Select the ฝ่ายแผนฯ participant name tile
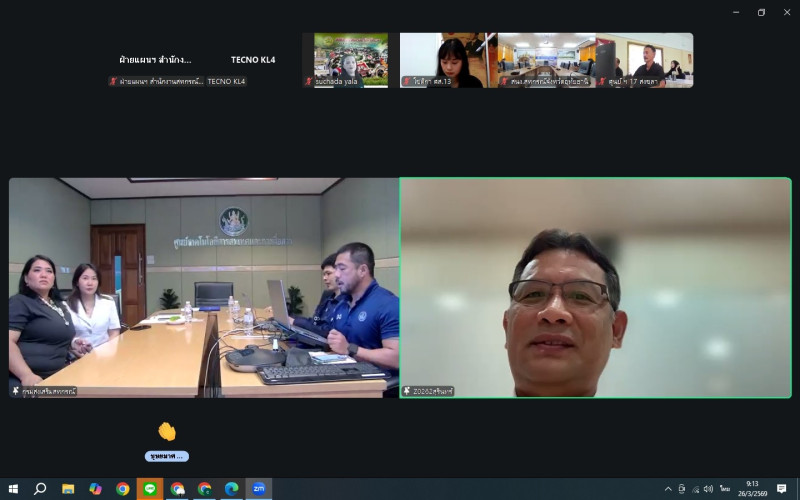The width and height of the screenshot is (800, 500). [155, 60]
